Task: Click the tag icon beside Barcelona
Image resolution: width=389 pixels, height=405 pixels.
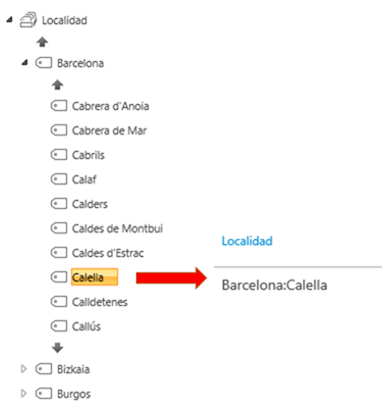Action: coord(44,63)
